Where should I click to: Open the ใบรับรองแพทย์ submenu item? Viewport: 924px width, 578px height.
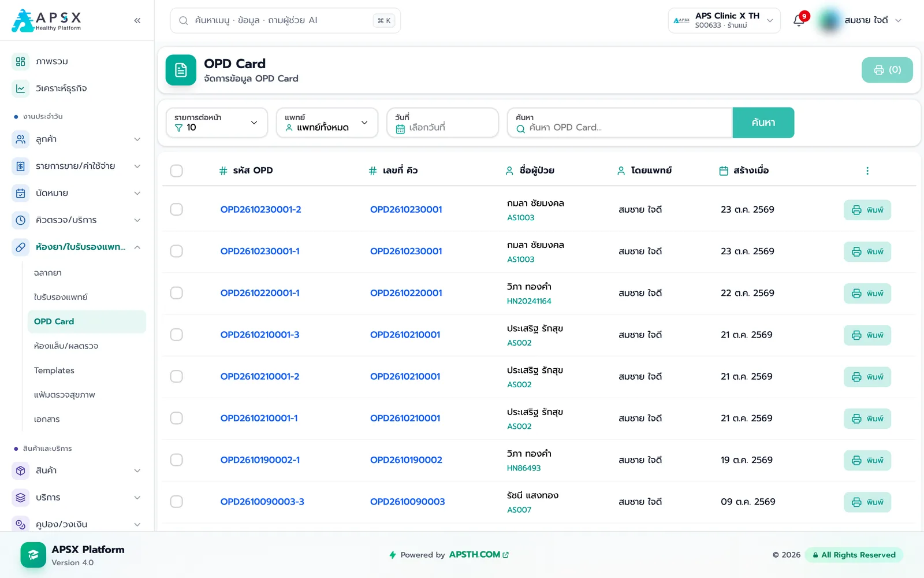click(x=61, y=297)
